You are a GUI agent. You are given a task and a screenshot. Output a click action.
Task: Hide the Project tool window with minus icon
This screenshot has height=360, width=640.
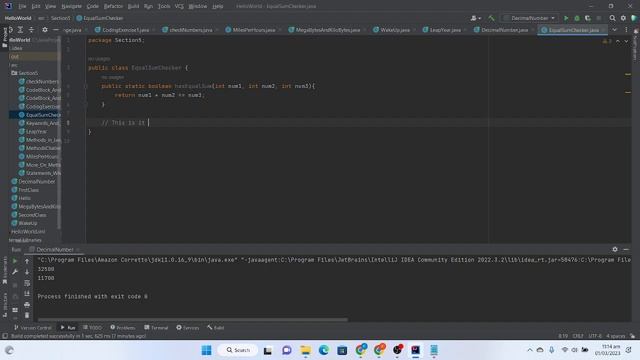pos(56,30)
